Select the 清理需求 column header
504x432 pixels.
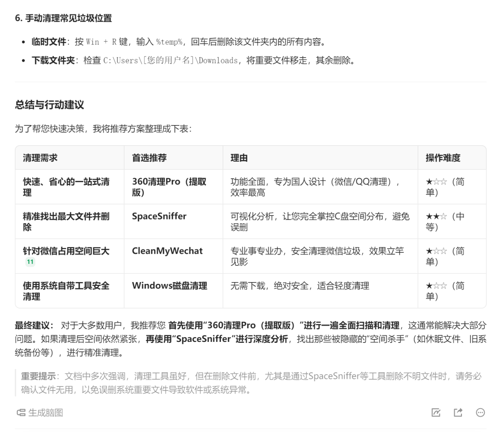[x=70, y=157]
